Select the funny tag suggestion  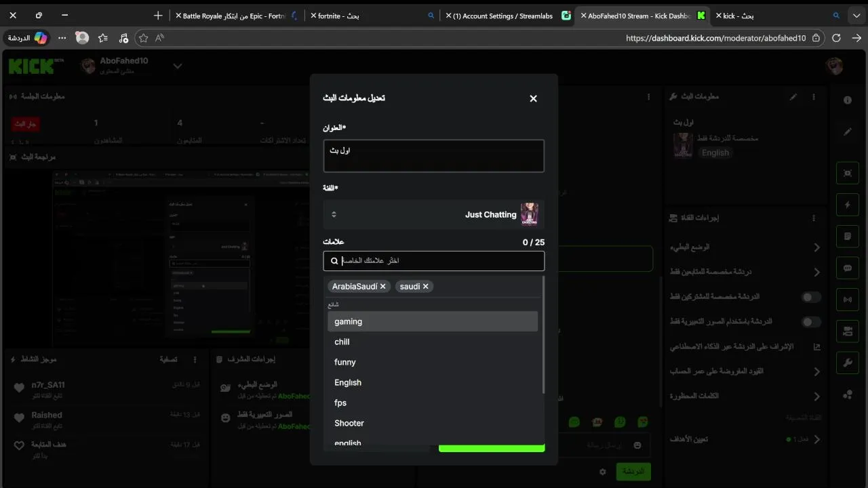(433, 362)
